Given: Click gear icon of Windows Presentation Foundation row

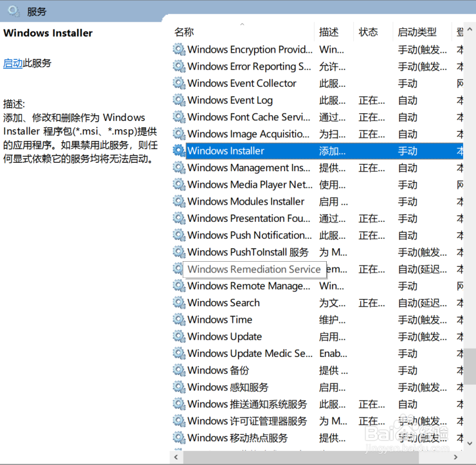Looking at the screenshot, I should (x=179, y=218).
